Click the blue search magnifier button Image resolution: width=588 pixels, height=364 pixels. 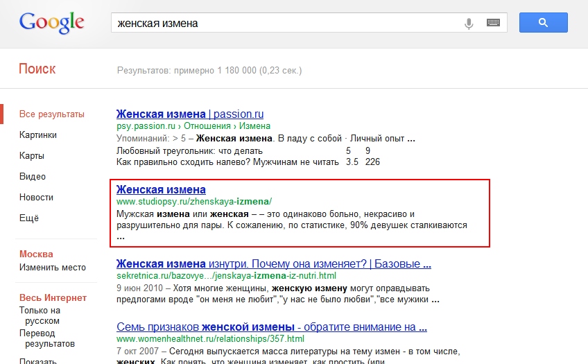coord(543,22)
